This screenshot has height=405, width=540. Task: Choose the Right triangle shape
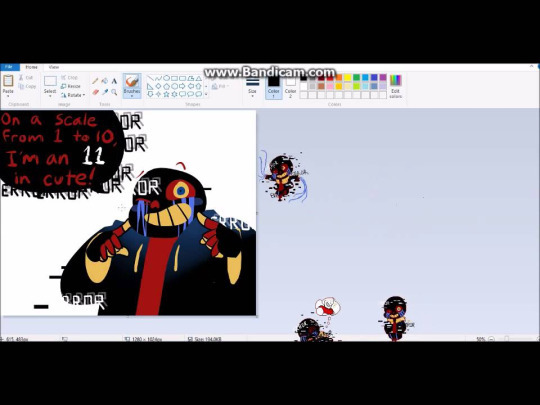(x=150, y=86)
